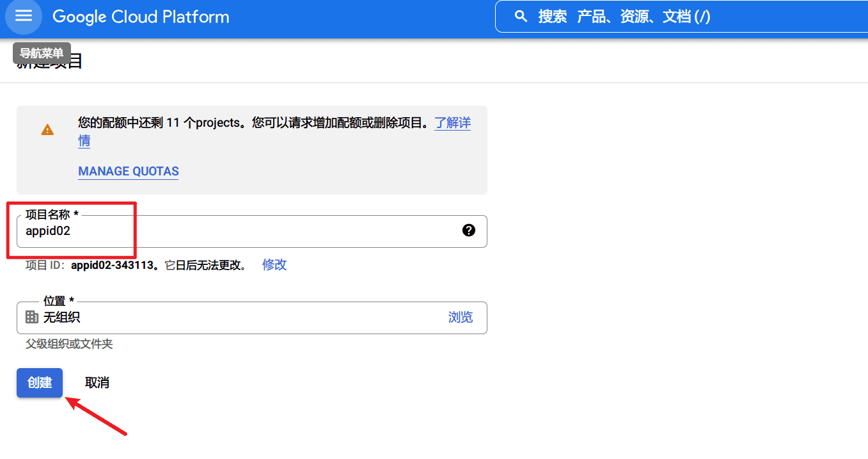
Task: Click the 位置 field showing 无组织
Action: click(x=251, y=318)
